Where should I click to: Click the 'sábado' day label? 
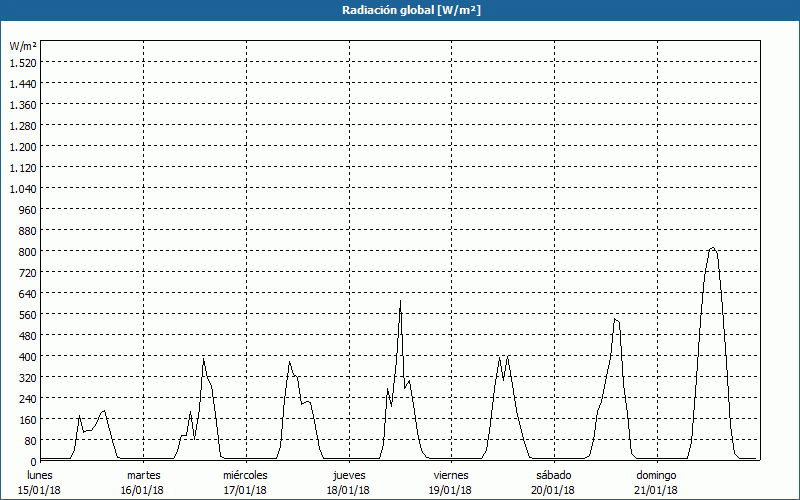pos(554,475)
